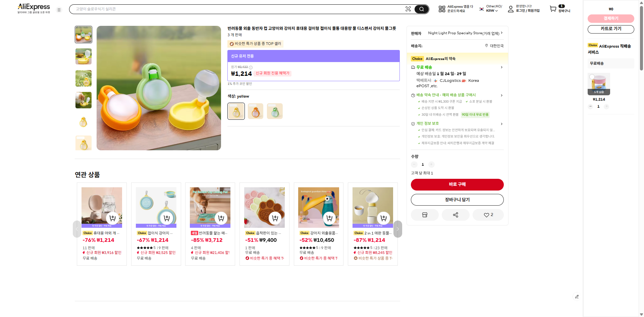Click the red Buy Now button
Screen dimensions: 644x317
[457, 184]
